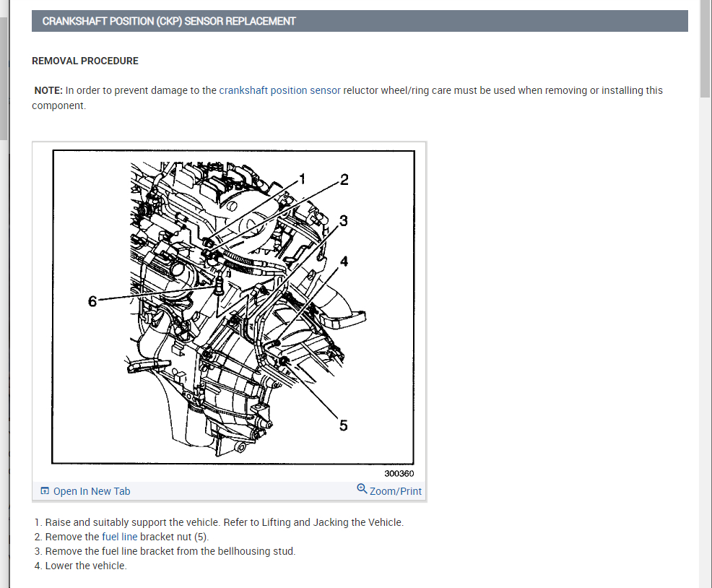Click the left edge scrollbar handle
The image size is (712, 588).
pos(4,79)
